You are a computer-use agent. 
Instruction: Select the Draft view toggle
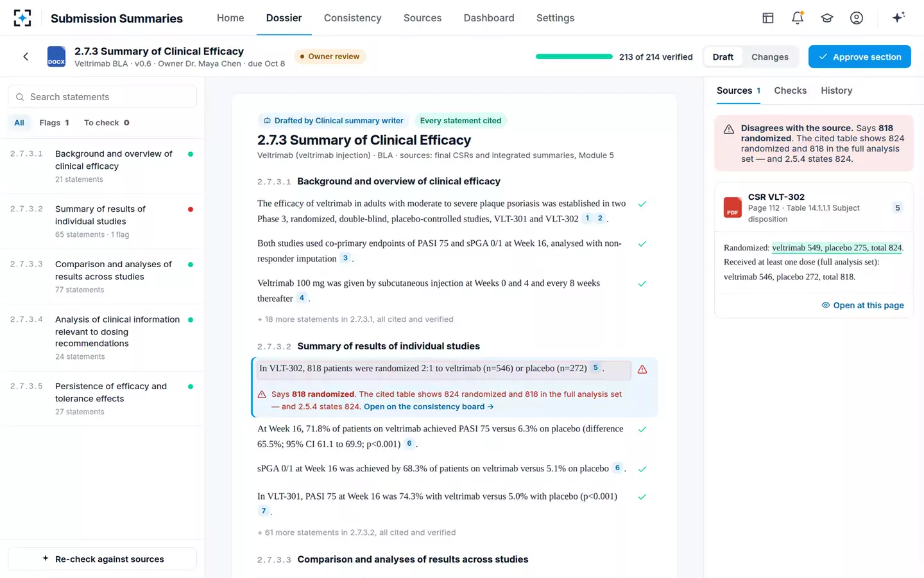723,57
